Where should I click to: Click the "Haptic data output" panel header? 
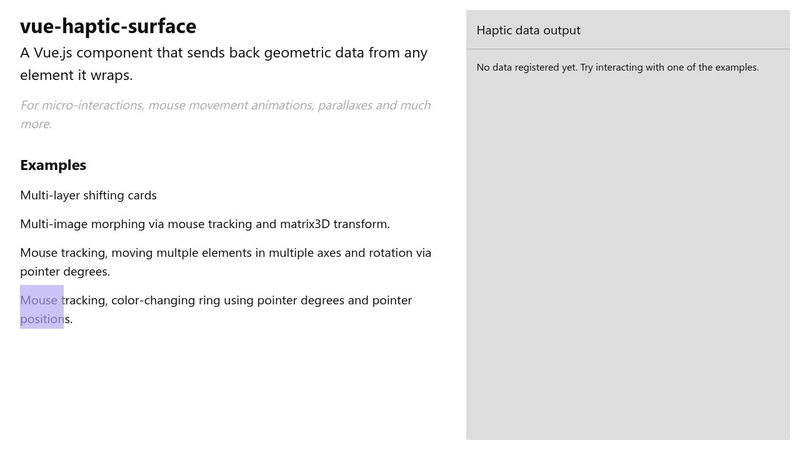[x=529, y=30]
